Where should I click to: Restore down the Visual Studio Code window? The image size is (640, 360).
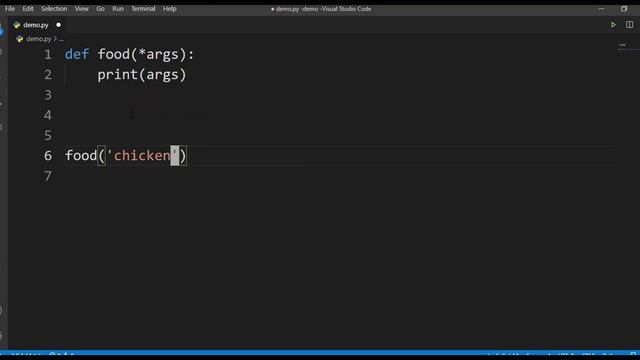(624, 9)
